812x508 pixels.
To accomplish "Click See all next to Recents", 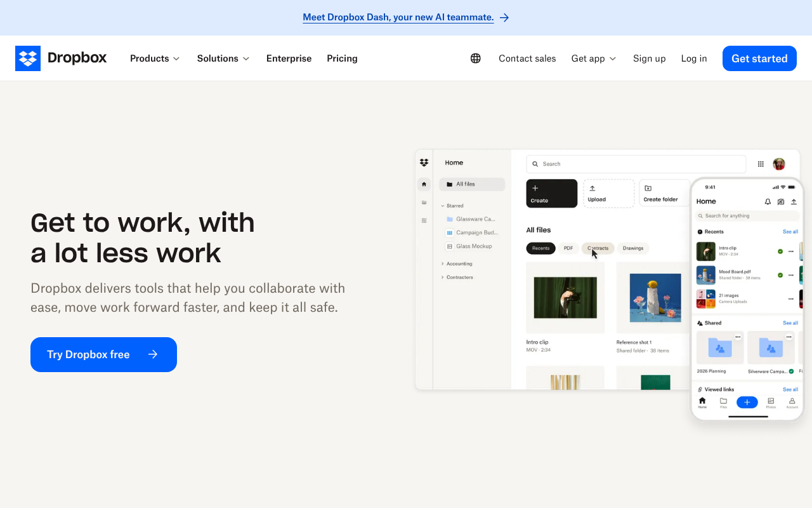I will pyautogui.click(x=790, y=232).
